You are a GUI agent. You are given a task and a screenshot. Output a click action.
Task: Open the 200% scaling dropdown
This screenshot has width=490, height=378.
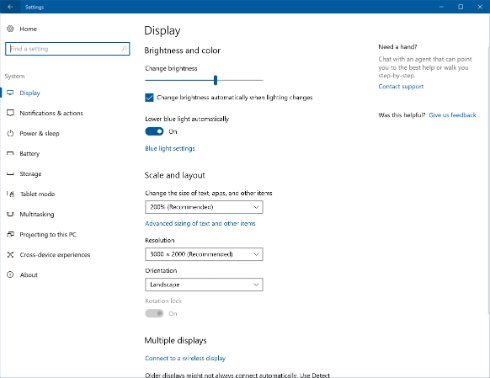204,207
